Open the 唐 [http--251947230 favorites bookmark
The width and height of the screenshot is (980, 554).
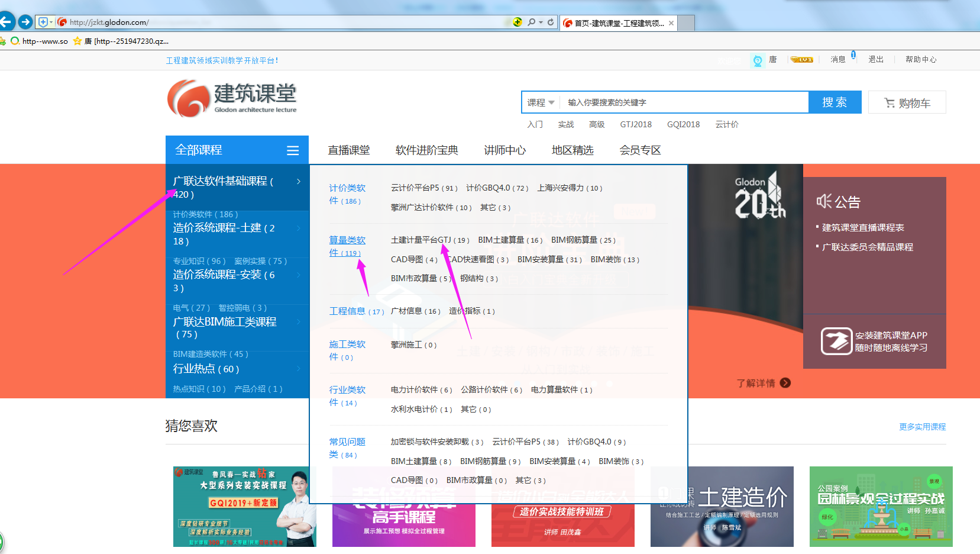click(121, 41)
